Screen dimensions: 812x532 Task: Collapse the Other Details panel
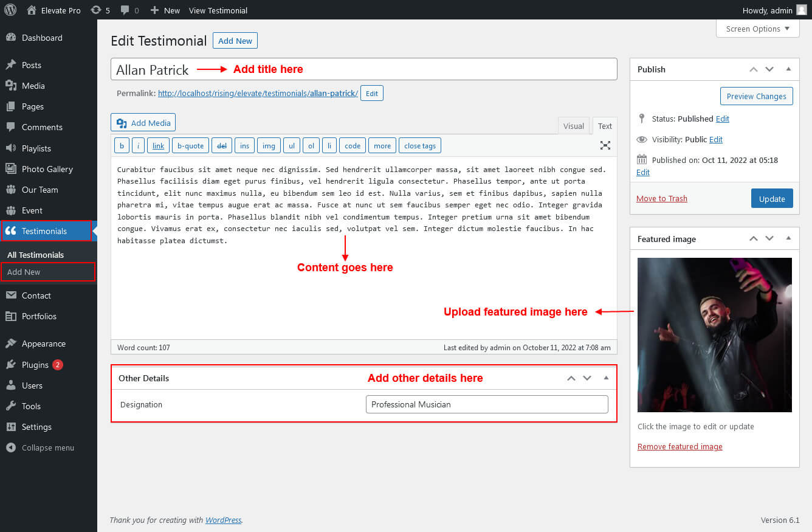606,378
